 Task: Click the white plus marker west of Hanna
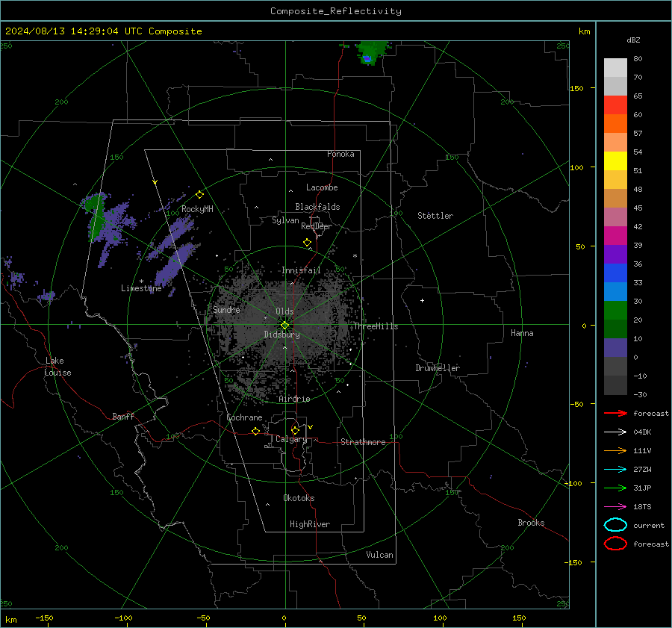pyautogui.click(x=422, y=300)
